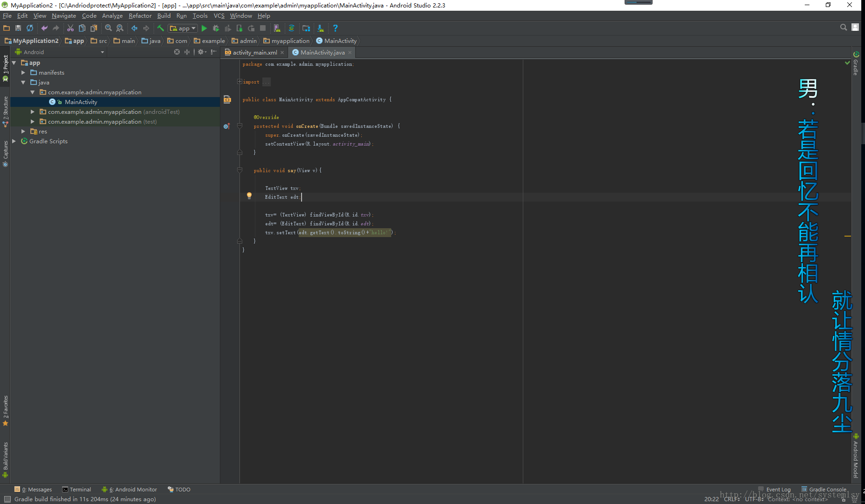Click the blue question mark Help icon
The height and width of the screenshot is (504, 865).
point(335,28)
